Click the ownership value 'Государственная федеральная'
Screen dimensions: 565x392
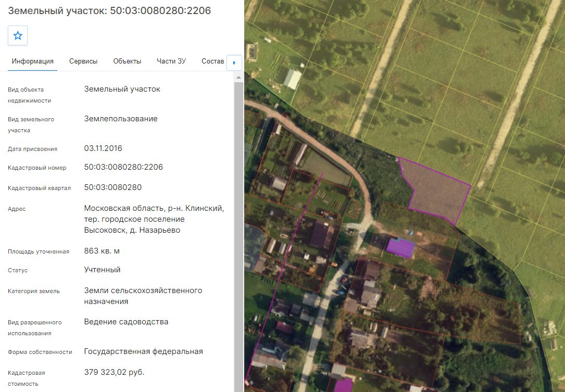pyautogui.click(x=143, y=351)
